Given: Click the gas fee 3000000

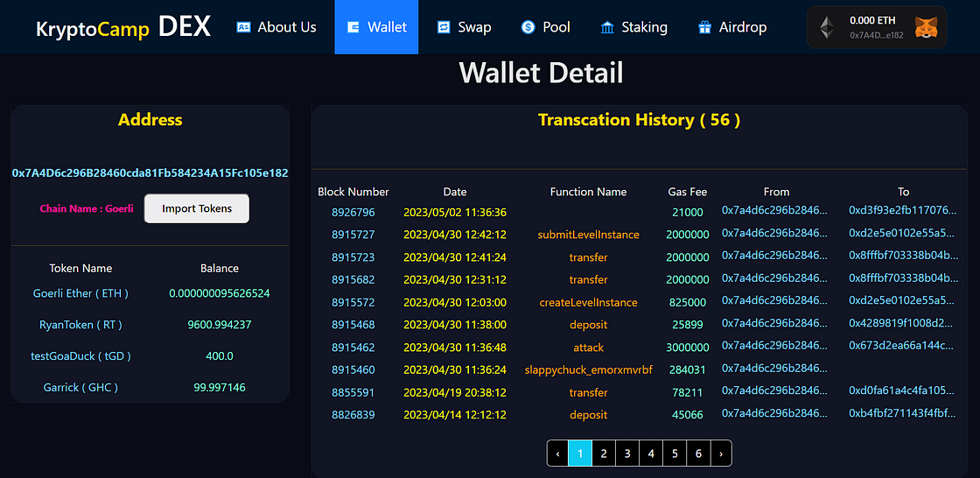Looking at the screenshot, I should point(688,348).
